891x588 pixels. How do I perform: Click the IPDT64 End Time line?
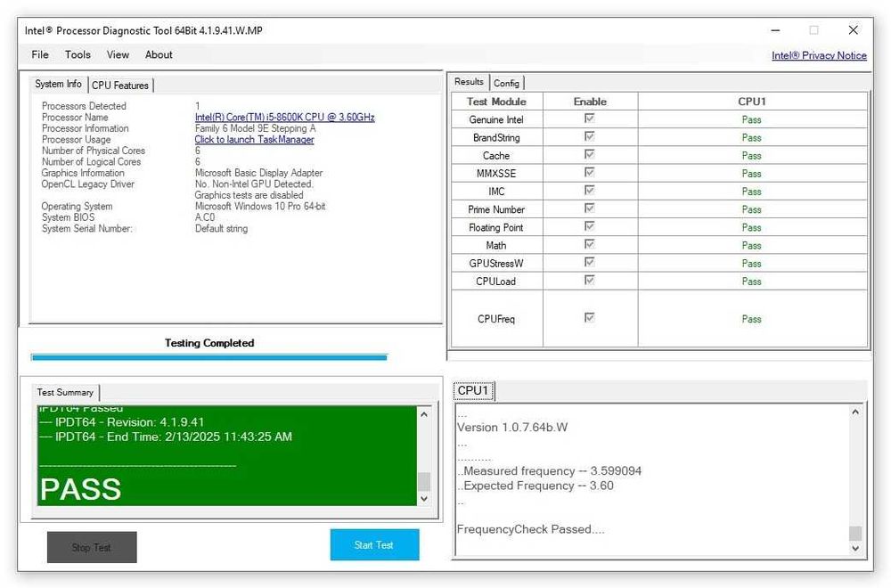click(166, 437)
